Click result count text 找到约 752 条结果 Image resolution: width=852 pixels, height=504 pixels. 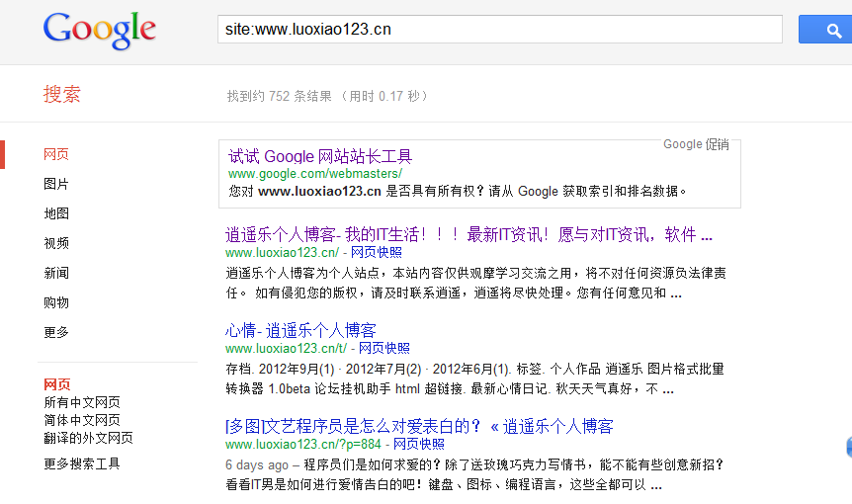pos(280,96)
